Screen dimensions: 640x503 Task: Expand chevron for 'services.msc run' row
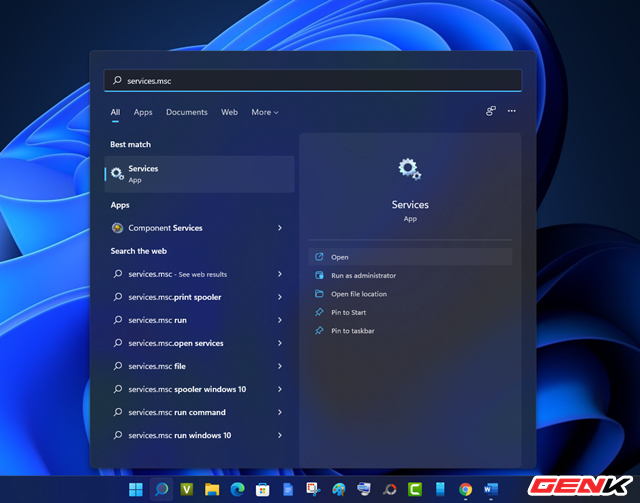click(x=280, y=320)
